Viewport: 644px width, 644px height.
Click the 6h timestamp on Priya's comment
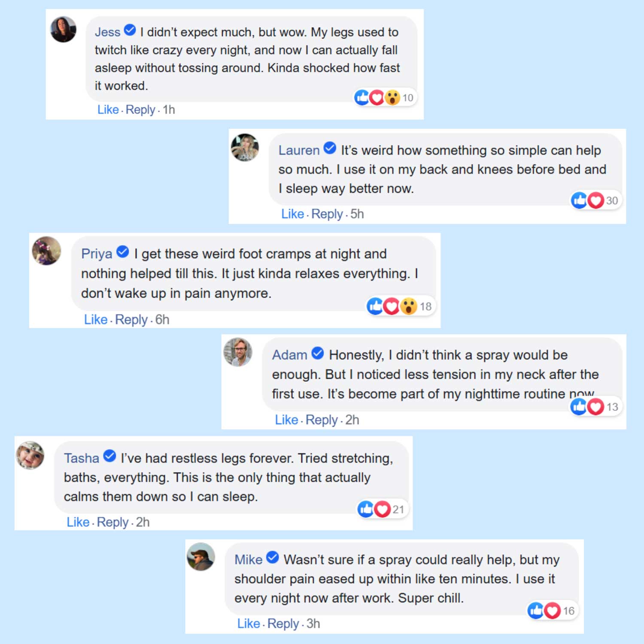coord(162,319)
